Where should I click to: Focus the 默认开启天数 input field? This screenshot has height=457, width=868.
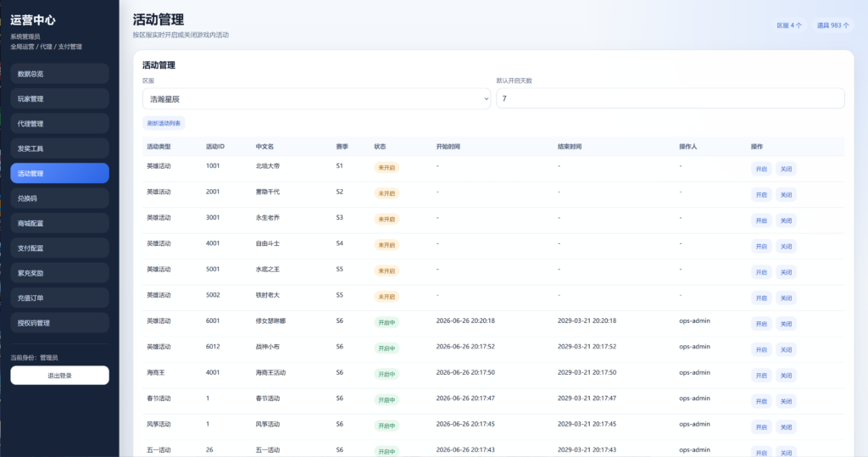(670, 98)
